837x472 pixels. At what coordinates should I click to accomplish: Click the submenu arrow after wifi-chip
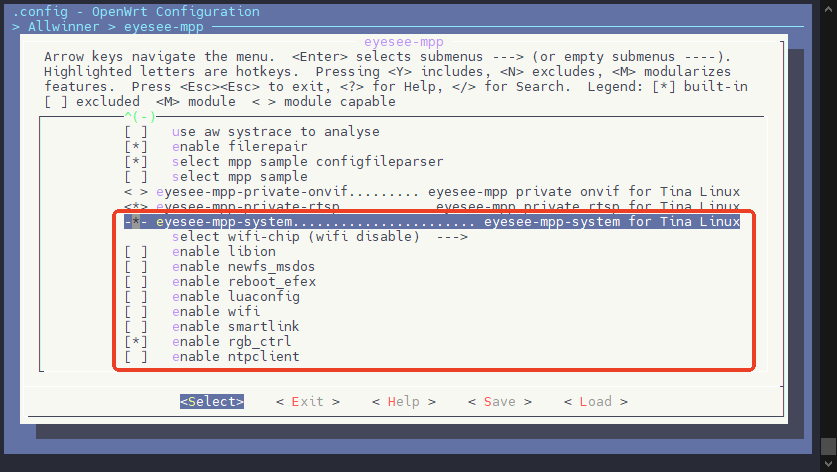[x=452, y=237]
